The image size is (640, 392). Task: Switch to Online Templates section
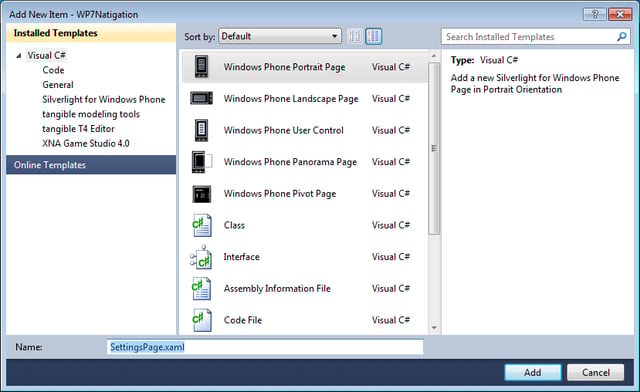tap(91, 165)
